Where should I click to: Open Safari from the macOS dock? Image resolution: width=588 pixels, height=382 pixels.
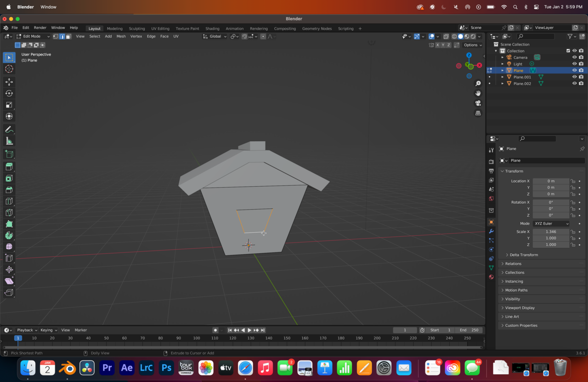(x=245, y=368)
